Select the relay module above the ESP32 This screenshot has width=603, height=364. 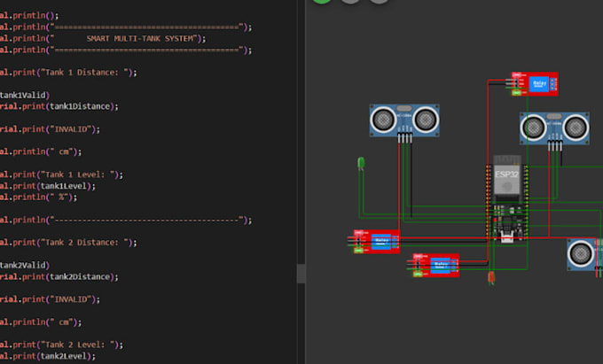point(535,84)
